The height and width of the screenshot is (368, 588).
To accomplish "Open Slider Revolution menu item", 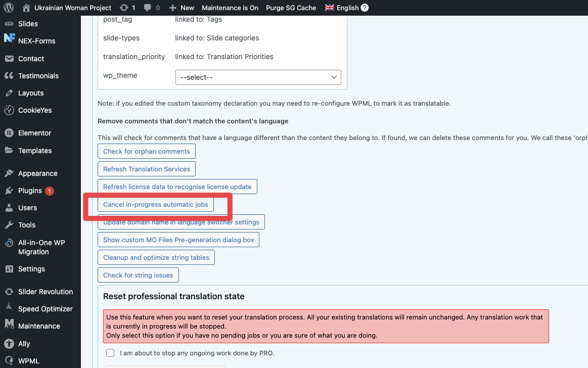I will 45,292.
